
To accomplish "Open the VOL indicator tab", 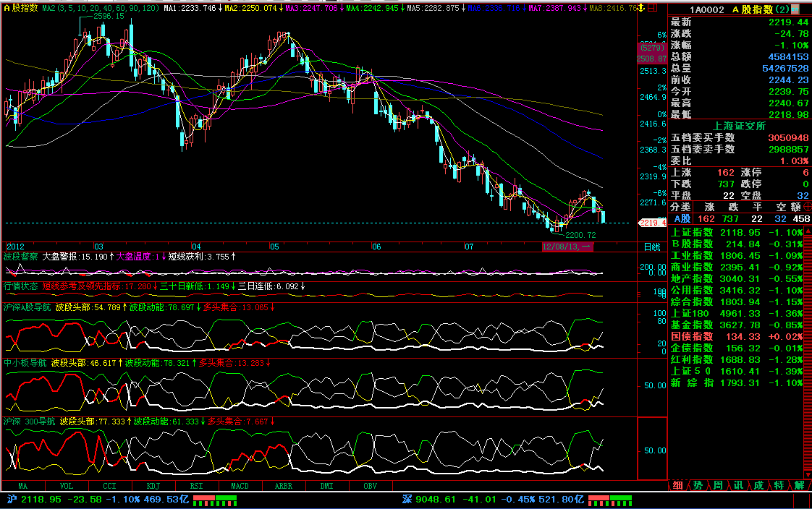I will (x=66, y=486).
